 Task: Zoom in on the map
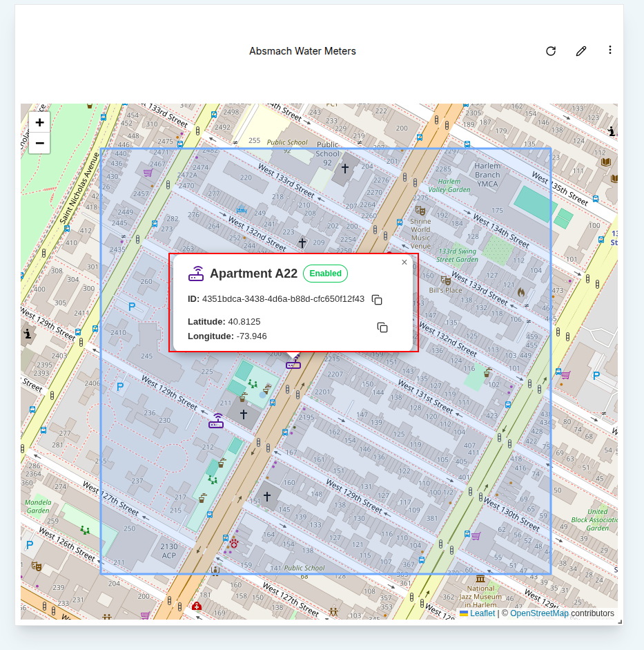pyautogui.click(x=40, y=122)
